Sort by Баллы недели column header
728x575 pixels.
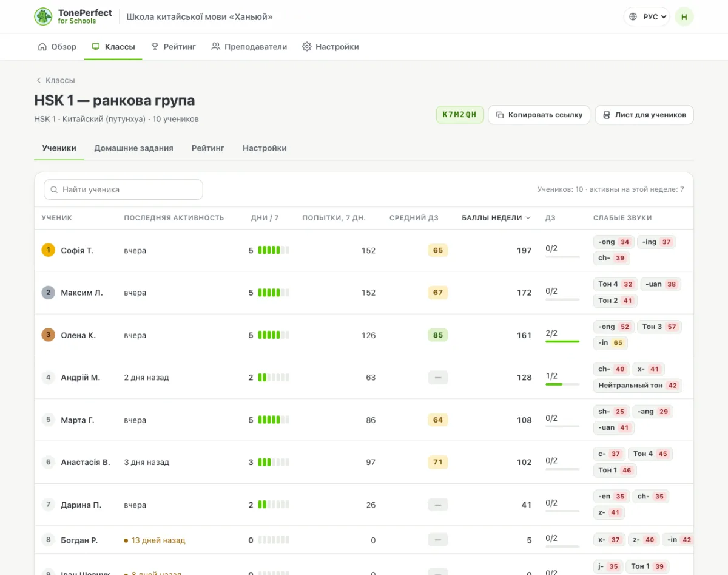pos(496,218)
